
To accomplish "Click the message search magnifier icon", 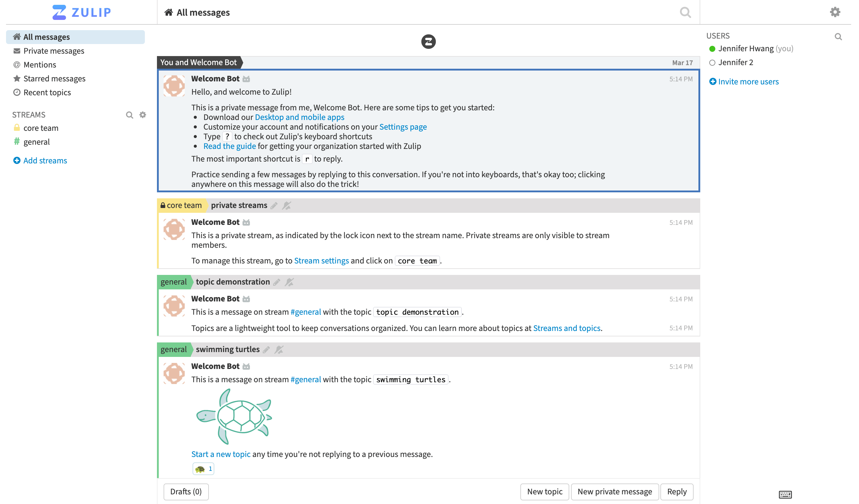I will [x=685, y=13].
